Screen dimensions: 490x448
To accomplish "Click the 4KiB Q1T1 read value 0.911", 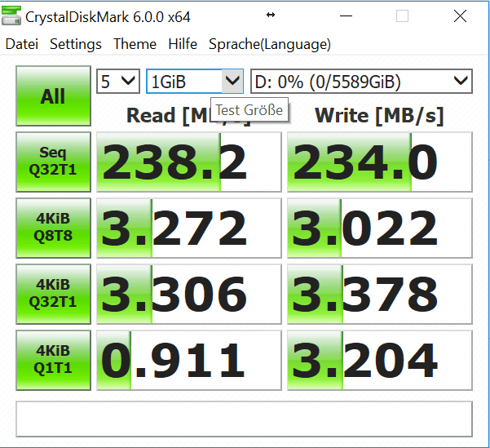I will (x=189, y=360).
